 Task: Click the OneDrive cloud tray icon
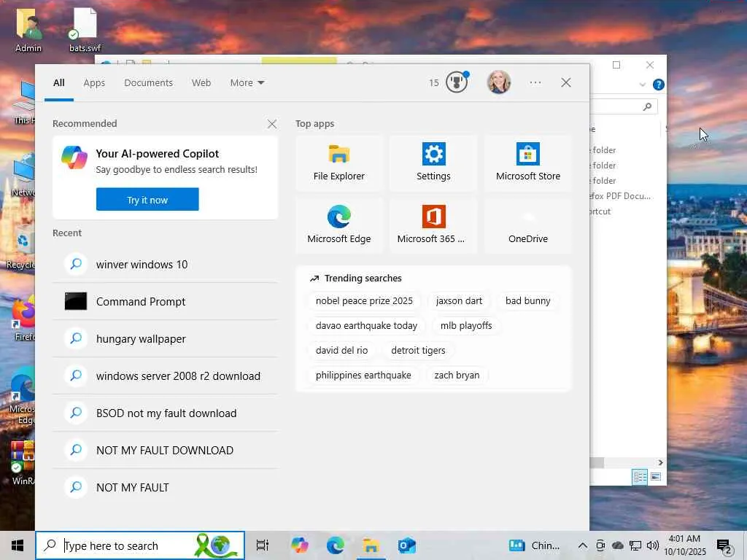[618, 545]
